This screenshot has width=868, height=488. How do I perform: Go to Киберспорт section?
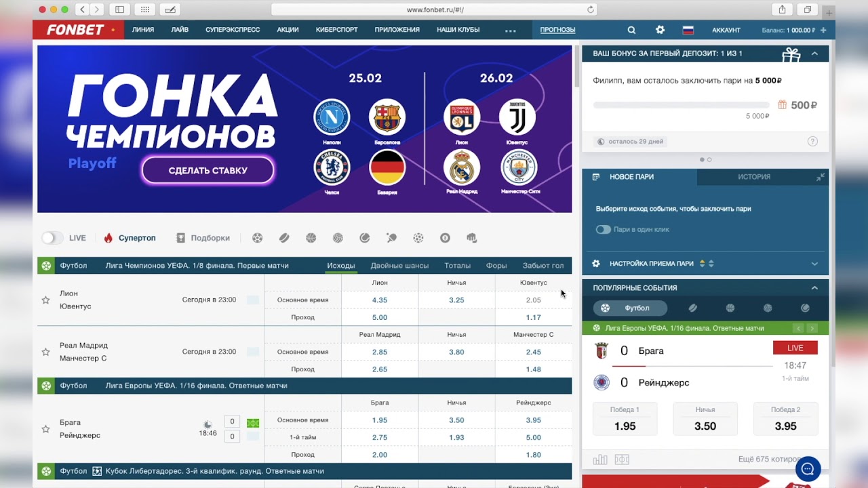coord(337,30)
